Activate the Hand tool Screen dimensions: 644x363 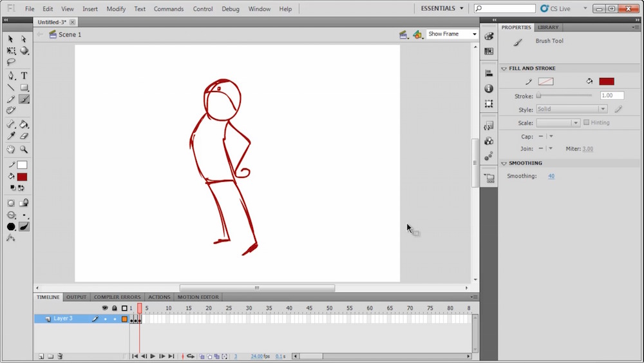pos(11,150)
